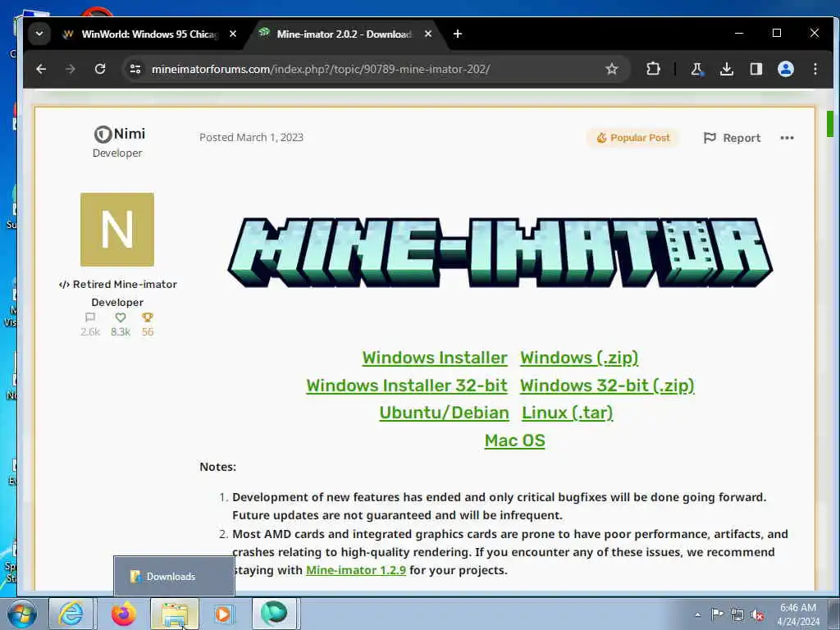Show hidden system tray icons
The width and height of the screenshot is (840, 630).
click(697, 614)
